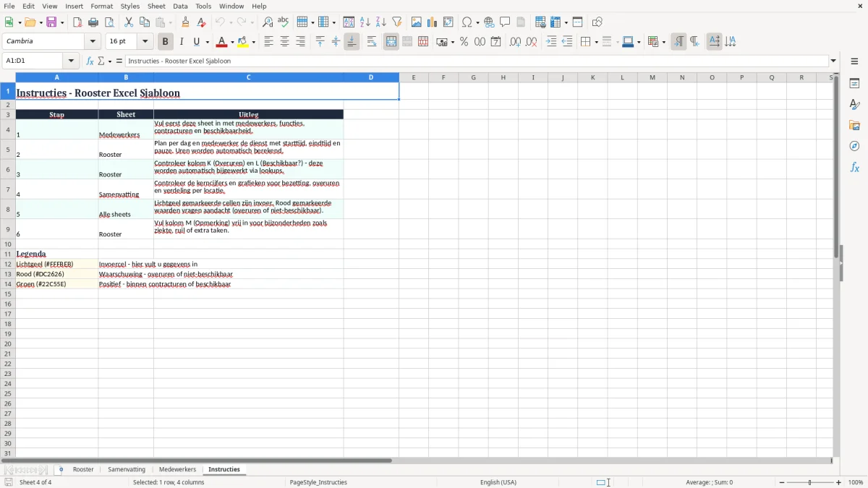This screenshot has height=488, width=868.
Task: Switch to the Medewerkers sheet tab
Action: tap(177, 470)
